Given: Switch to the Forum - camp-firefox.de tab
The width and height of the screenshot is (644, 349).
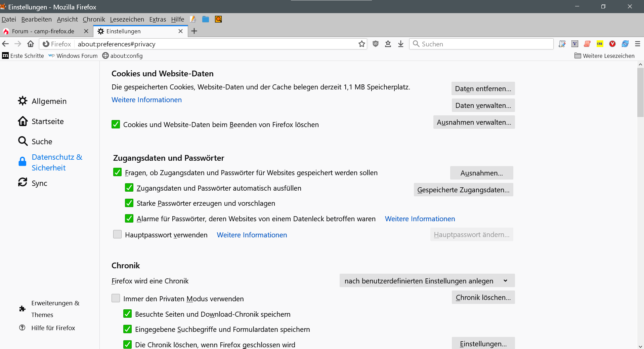Looking at the screenshot, I should 43,31.
